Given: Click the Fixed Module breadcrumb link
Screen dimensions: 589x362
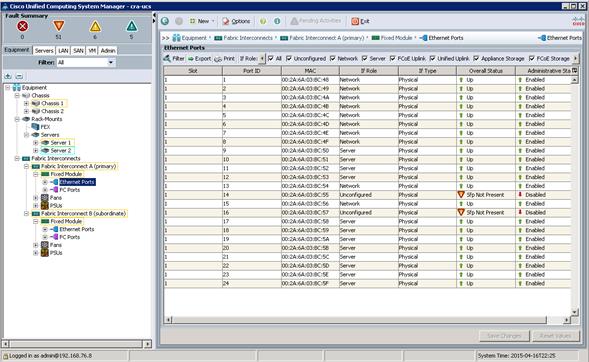Looking at the screenshot, I should (396, 38).
